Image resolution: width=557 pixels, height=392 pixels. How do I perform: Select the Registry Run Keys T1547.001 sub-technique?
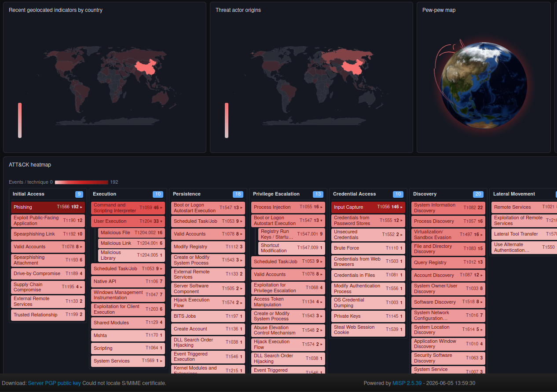click(292, 234)
